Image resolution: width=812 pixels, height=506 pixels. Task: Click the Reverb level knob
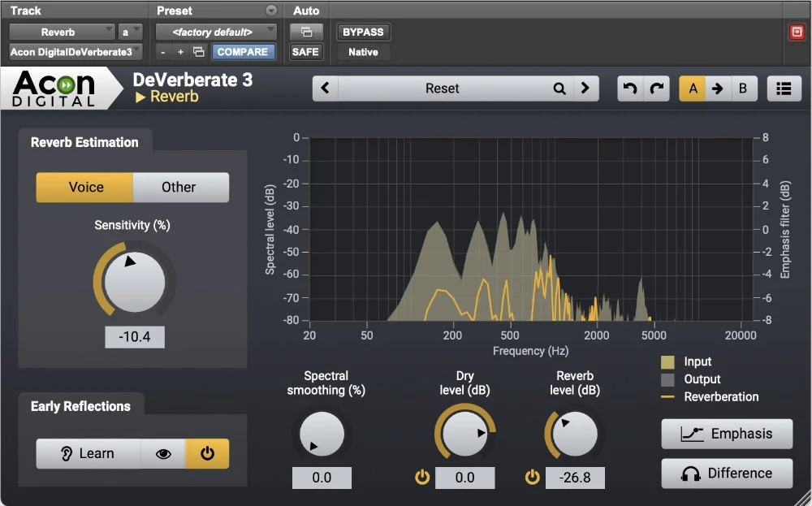575,434
